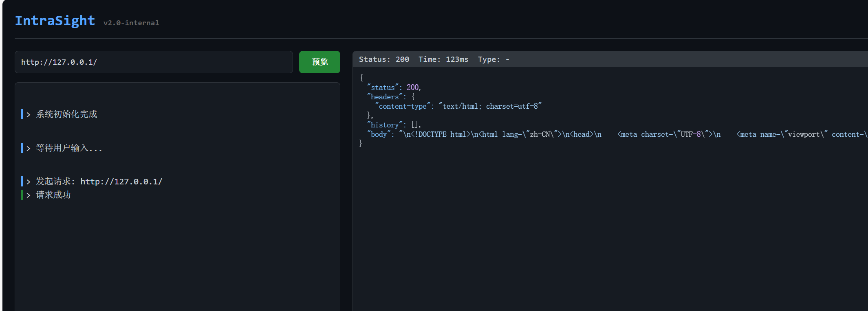This screenshot has width=868, height=311.
Task: Click the Status: 200 indicator
Action: tap(384, 59)
